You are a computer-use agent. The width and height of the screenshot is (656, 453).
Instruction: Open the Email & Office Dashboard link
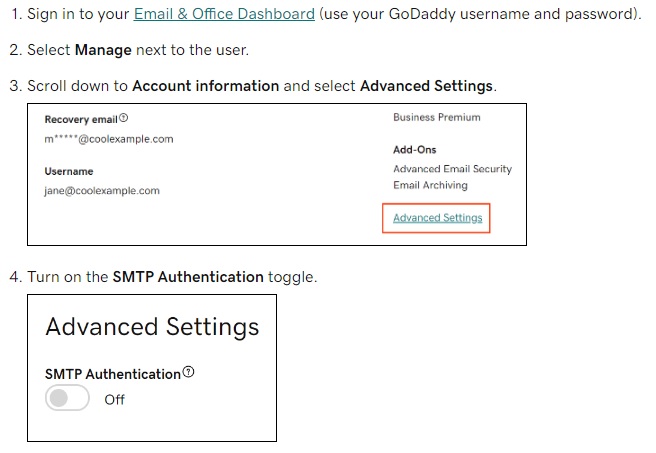click(x=224, y=14)
